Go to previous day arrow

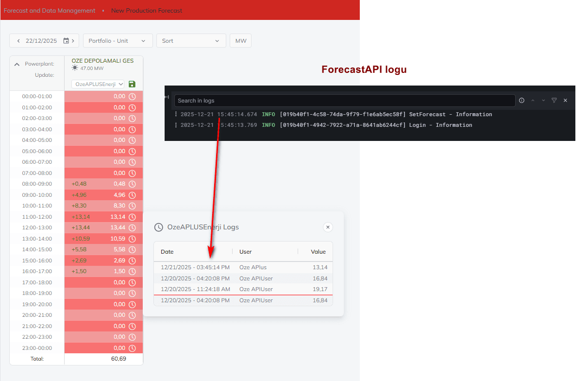[x=18, y=41]
